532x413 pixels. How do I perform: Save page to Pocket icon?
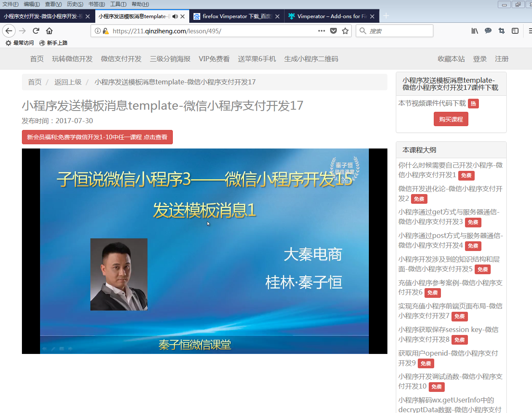click(x=333, y=31)
